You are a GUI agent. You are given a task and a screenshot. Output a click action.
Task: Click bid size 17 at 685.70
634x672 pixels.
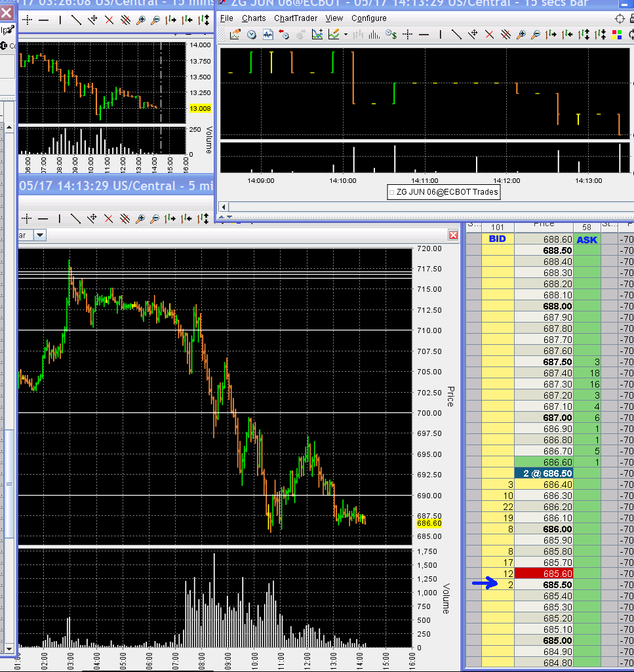[498, 563]
